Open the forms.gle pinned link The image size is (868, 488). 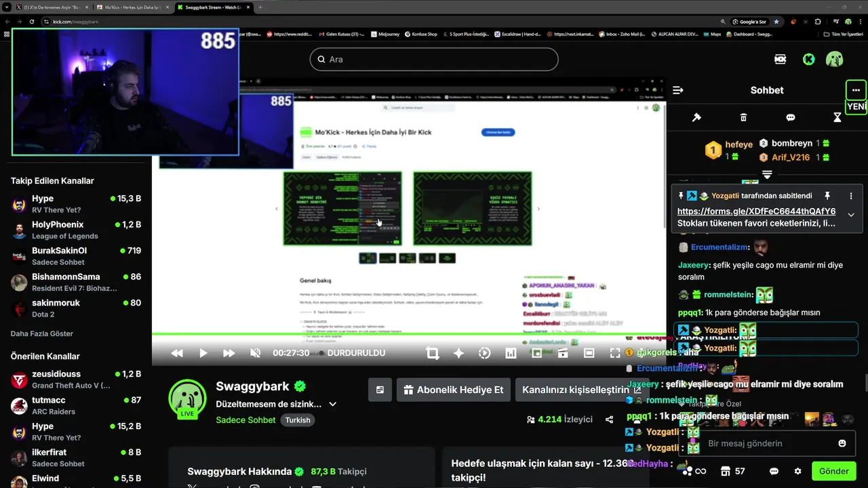756,211
